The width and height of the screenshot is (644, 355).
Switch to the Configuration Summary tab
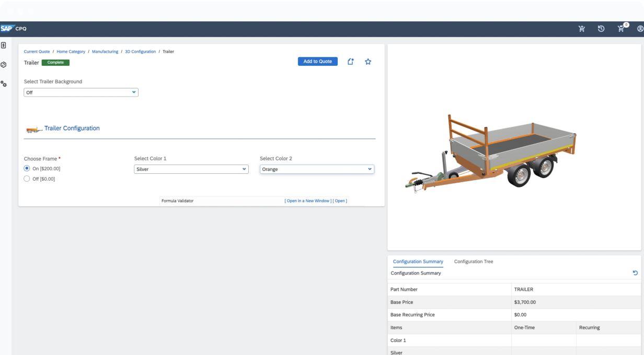pyautogui.click(x=418, y=262)
